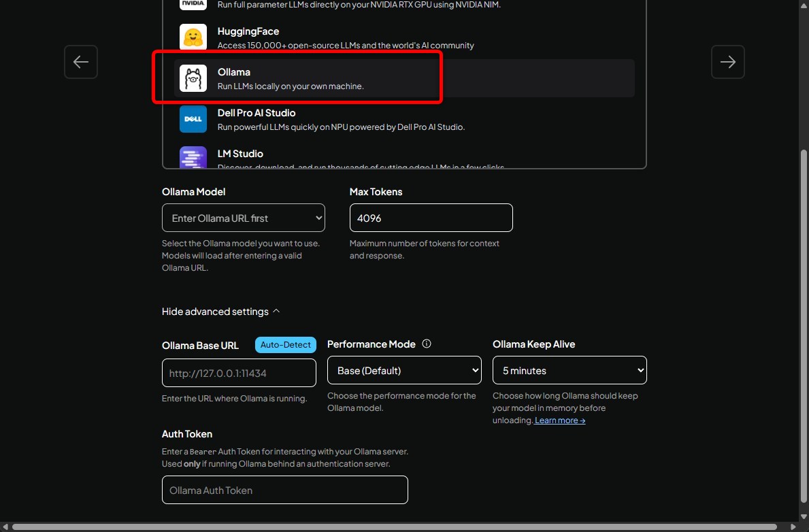The height and width of the screenshot is (532, 809).
Task: Click the Auto-Detect button
Action: (x=285, y=345)
